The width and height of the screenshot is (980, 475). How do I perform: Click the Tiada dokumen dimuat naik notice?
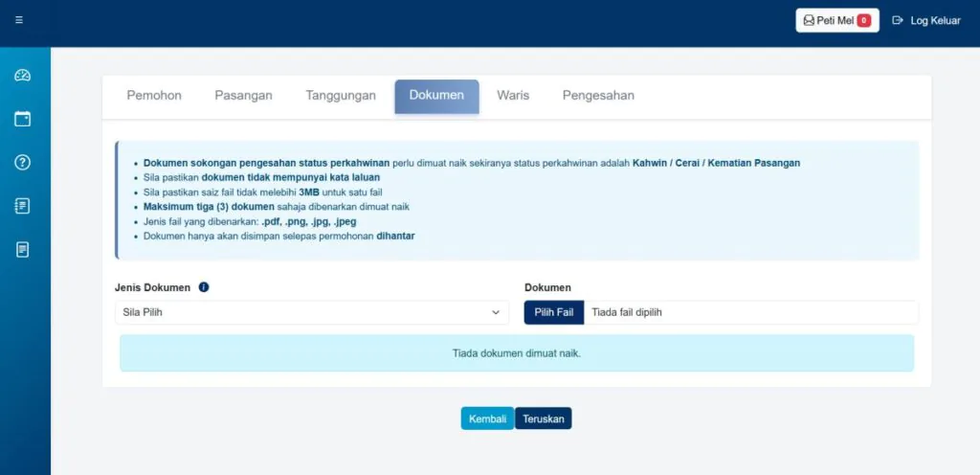[x=517, y=353]
